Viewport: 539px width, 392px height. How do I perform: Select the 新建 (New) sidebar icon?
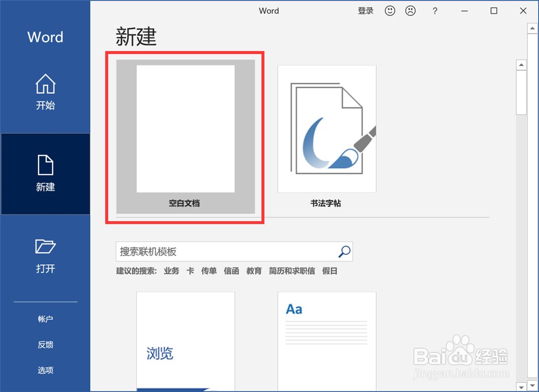(45, 174)
